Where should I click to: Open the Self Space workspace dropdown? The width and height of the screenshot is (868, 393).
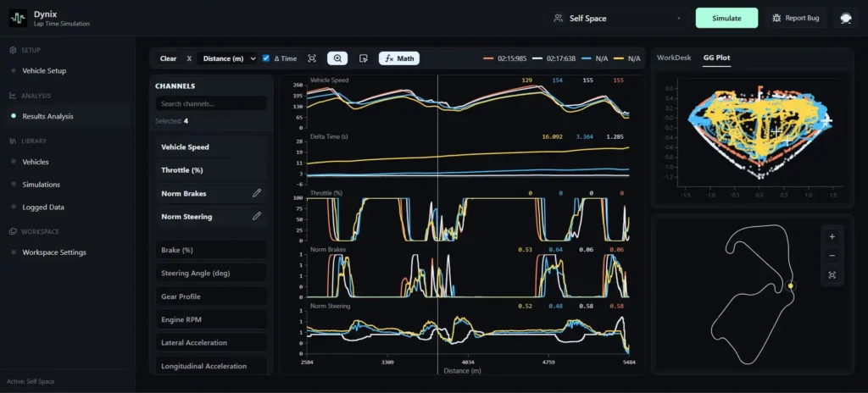pos(616,19)
